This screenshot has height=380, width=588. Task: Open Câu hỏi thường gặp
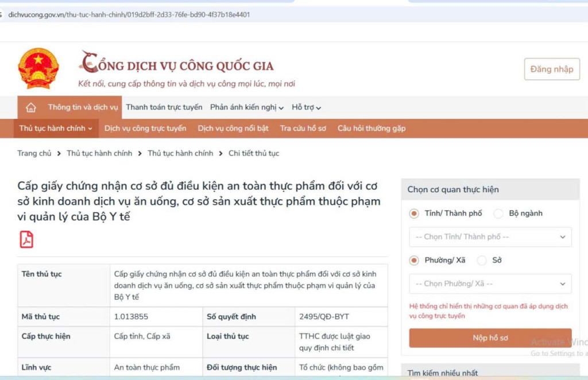pyautogui.click(x=372, y=129)
